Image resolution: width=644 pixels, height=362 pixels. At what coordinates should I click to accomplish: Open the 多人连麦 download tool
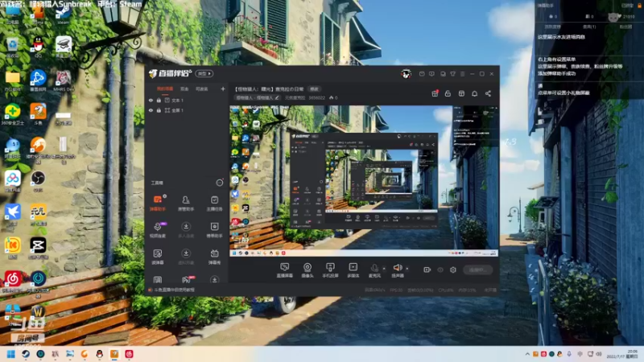pyautogui.click(x=186, y=230)
